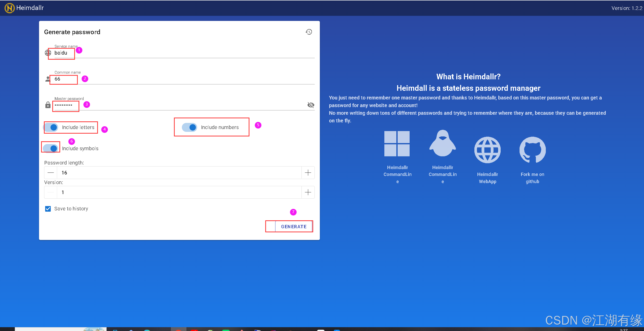Toggle master password visibility eye icon
The image size is (644, 331).
click(x=311, y=105)
